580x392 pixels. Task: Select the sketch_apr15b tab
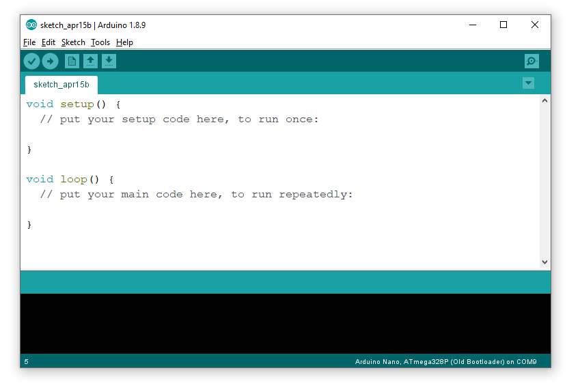tap(61, 85)
